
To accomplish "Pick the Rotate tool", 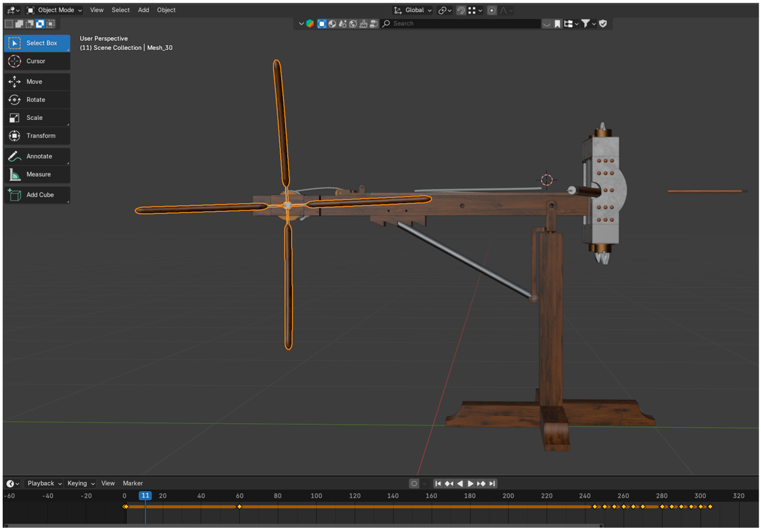I will [x=36, y=100].
